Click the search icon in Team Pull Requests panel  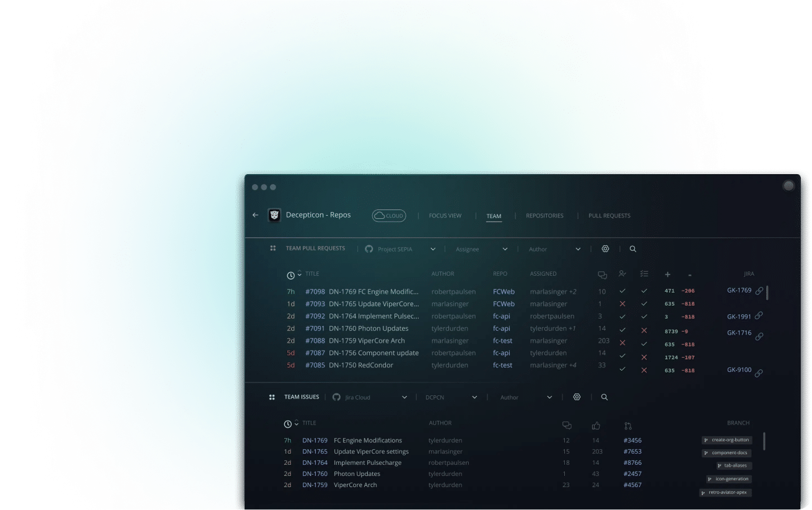632,248
